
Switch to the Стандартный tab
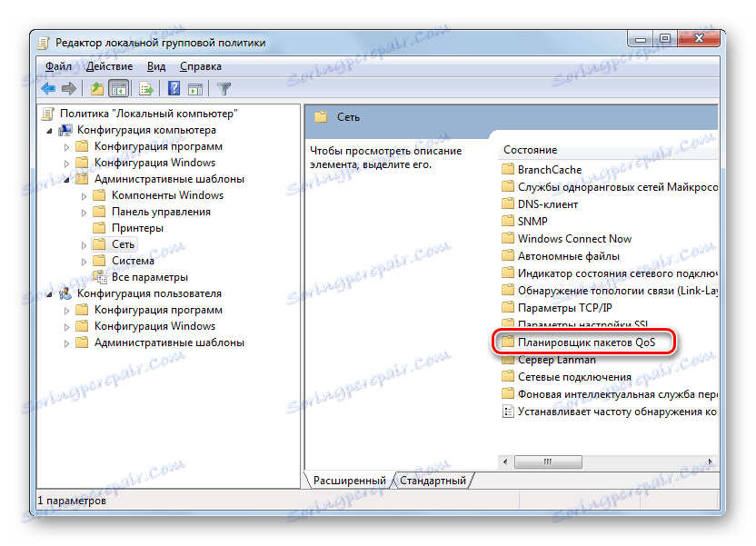433,481
